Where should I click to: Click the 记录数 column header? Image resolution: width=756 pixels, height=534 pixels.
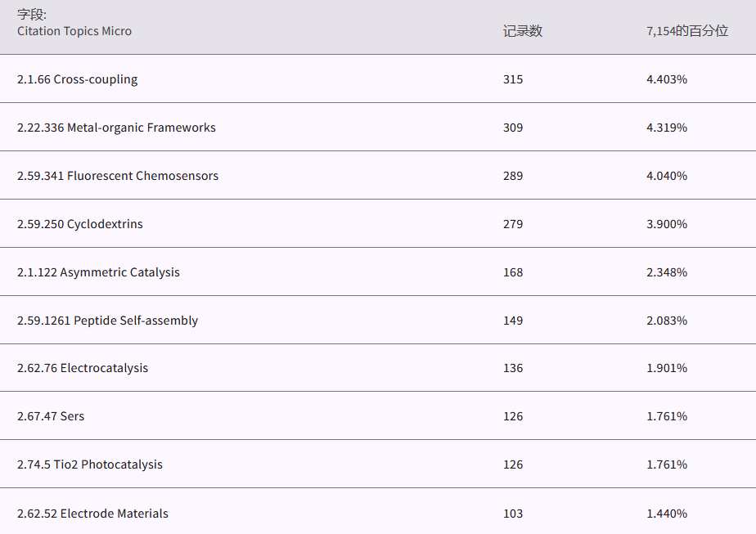click(x=523, y=31)
